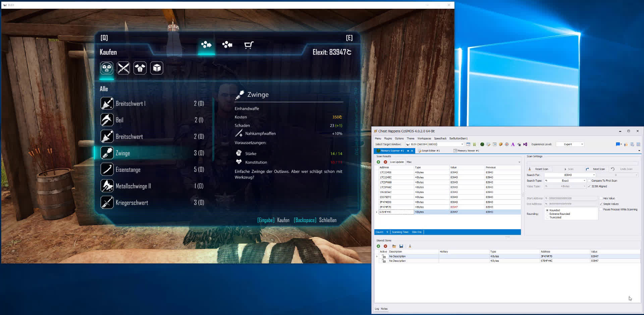Image resolution: width=644 pixels, height=315 pixels.
Task: Expand the scan results toolbar overflow arrow
Action: point(519,162)
